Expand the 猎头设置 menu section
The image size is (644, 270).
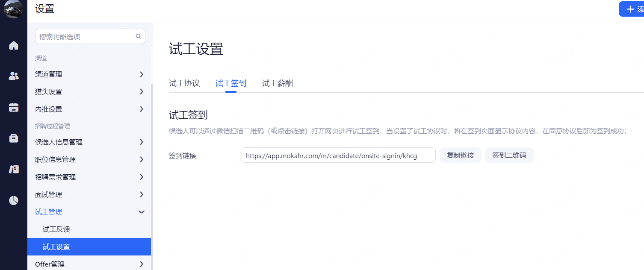[89, 92]
